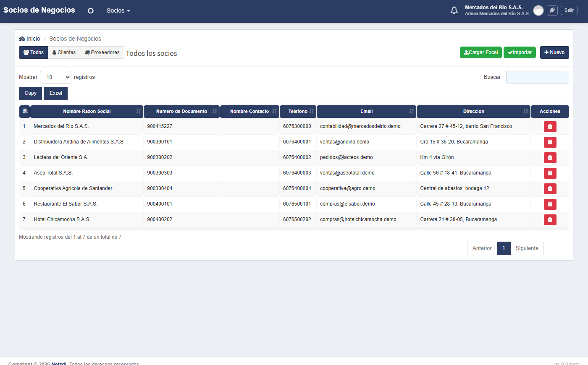Click the green Importar button
588x365 pixels.
point(520,52)
